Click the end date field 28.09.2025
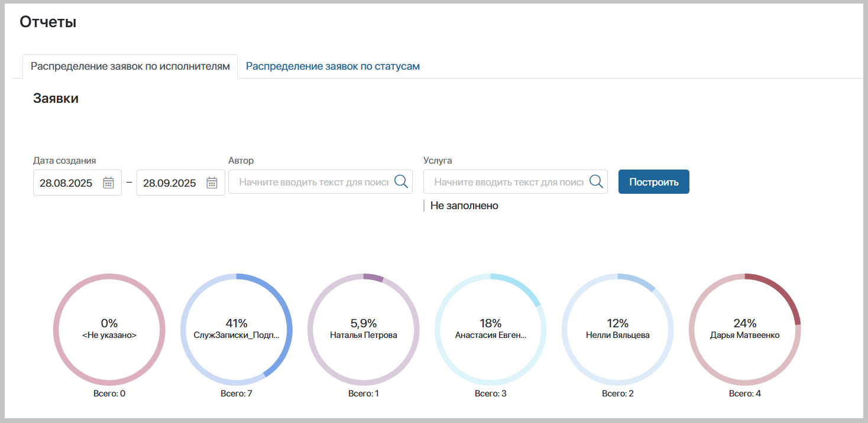Viewport: 868px width, 423px height. coord(170,183)
